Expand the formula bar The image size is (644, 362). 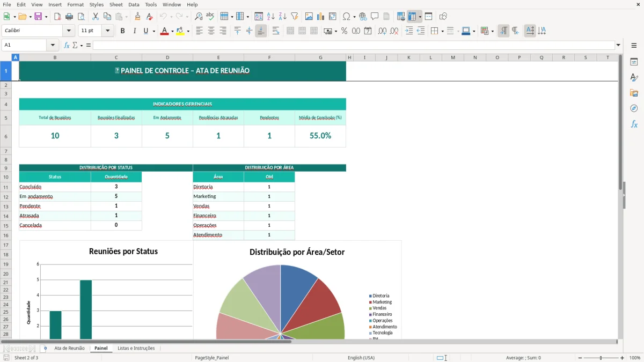[x=618, y=45]
